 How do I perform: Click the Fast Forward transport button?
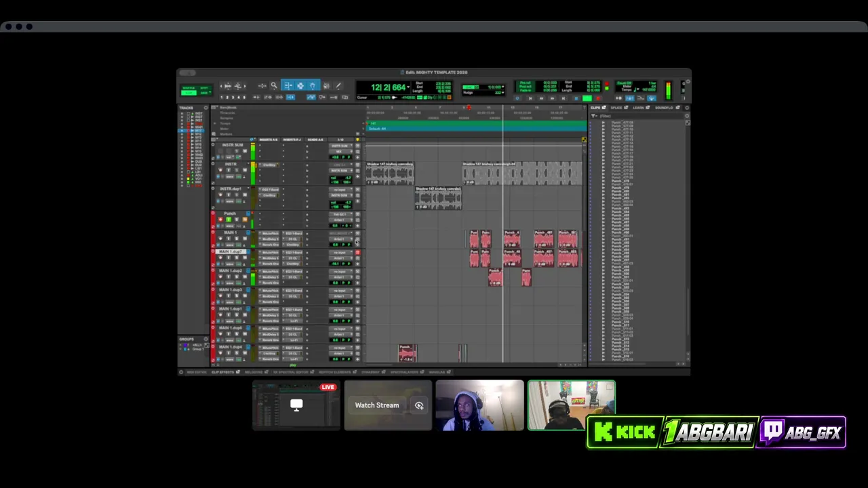552,98
